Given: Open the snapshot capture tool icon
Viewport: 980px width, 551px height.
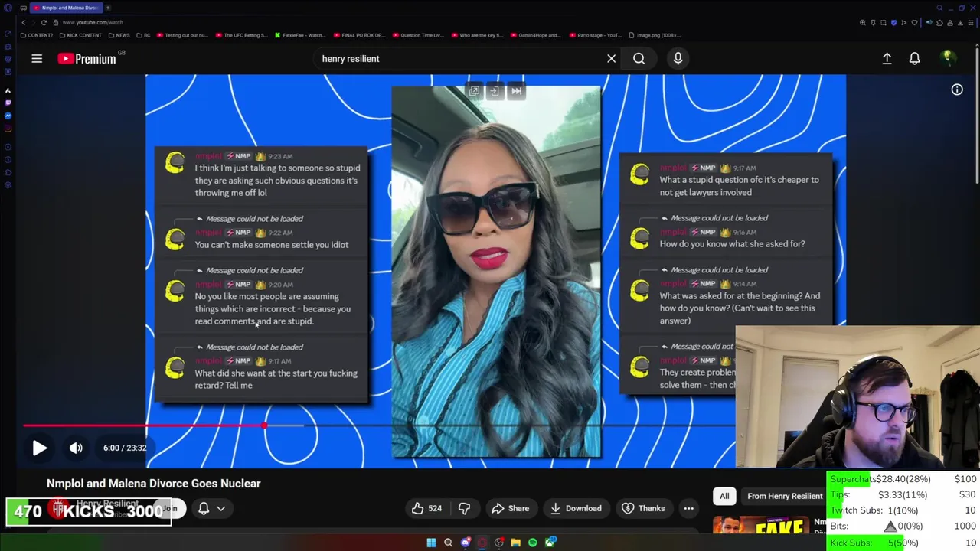Looking at the screenshot, I should [x=884, y=23].
